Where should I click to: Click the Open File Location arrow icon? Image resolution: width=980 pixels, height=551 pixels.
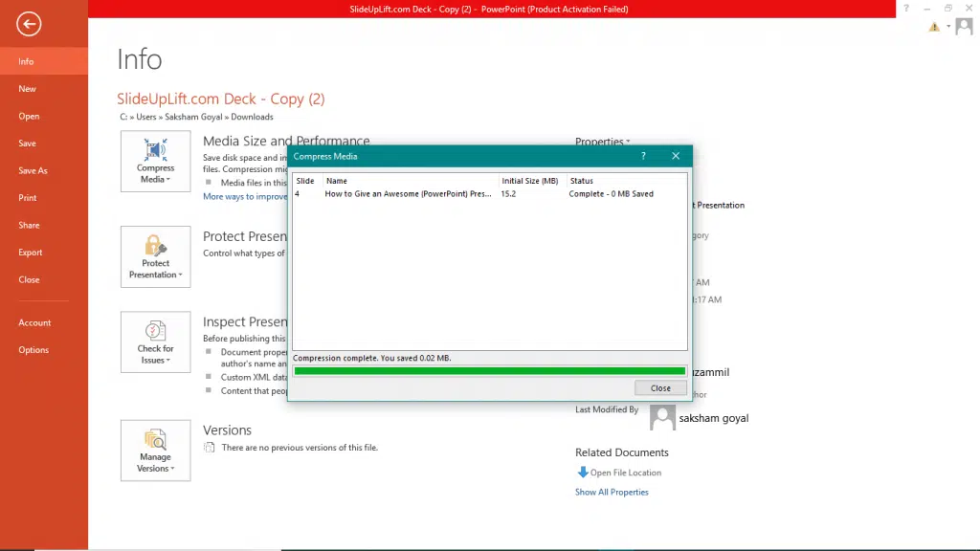582,473
